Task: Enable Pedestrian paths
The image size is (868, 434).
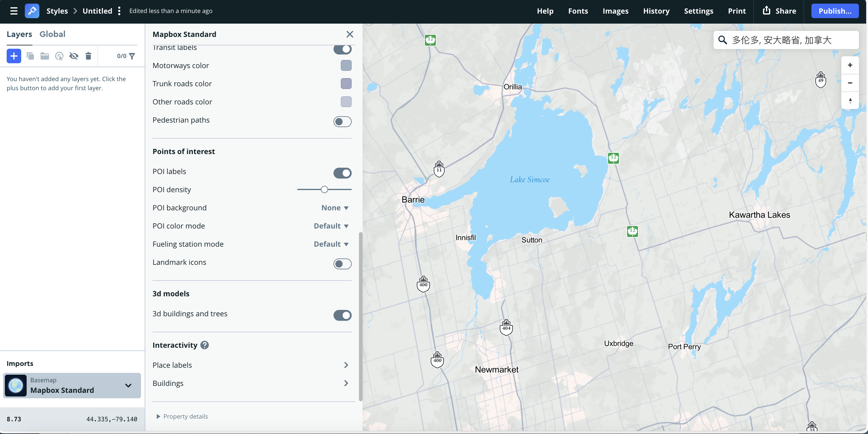Action: pos(342,122)
